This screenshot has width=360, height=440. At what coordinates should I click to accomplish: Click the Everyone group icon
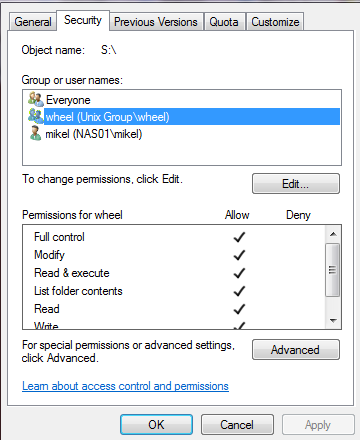(36, 99)
